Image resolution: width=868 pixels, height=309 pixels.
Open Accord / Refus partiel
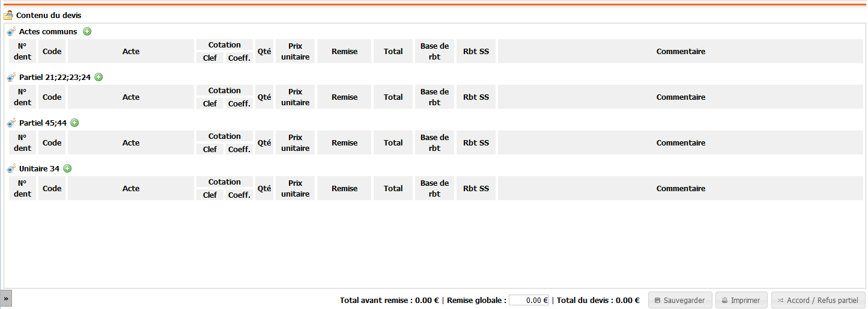(x=818, y=300)
